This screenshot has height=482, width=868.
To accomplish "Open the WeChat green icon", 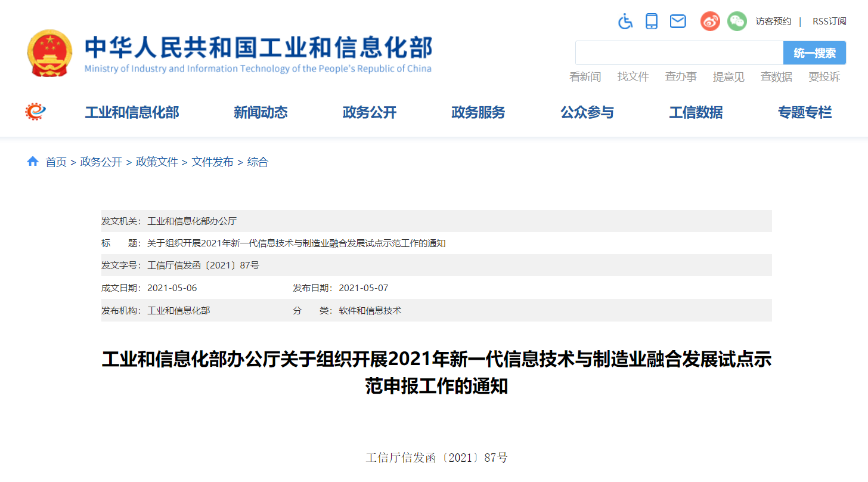I will click(737, 21).
